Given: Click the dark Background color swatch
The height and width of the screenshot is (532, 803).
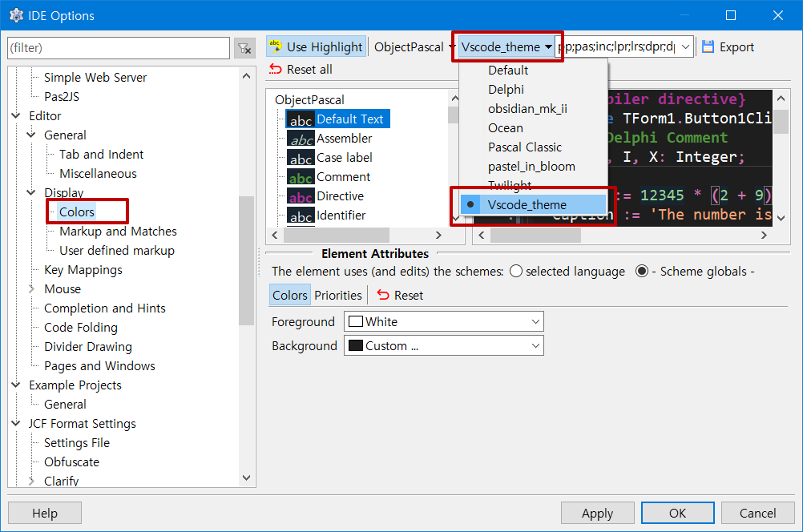Looking at the screenshot, I should coord(355,345).
